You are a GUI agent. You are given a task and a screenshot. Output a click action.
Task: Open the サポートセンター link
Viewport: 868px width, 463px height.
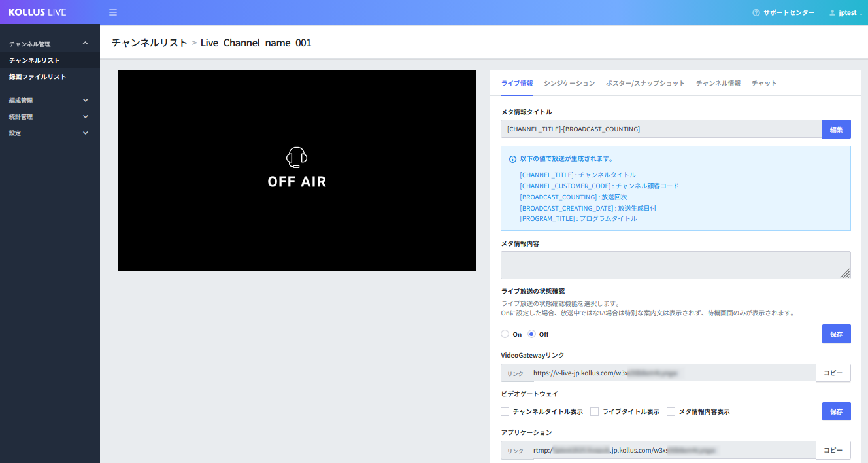784,13
